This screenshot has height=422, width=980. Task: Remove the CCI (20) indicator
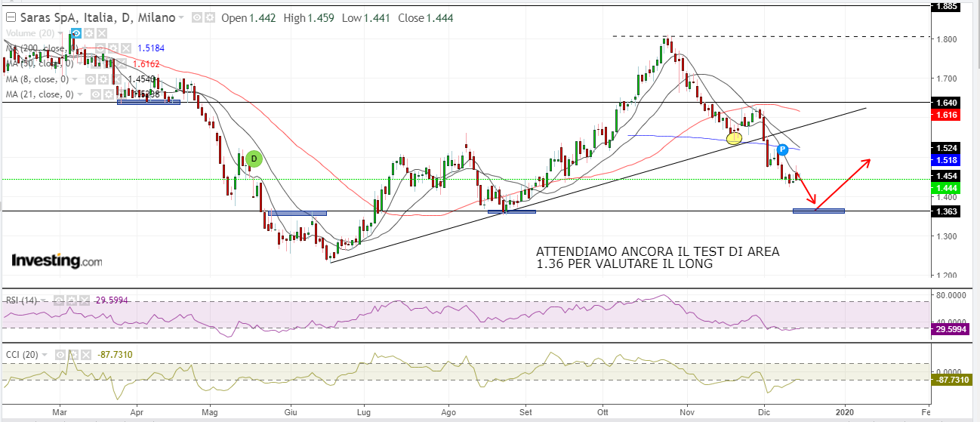(x=86, y=355)
